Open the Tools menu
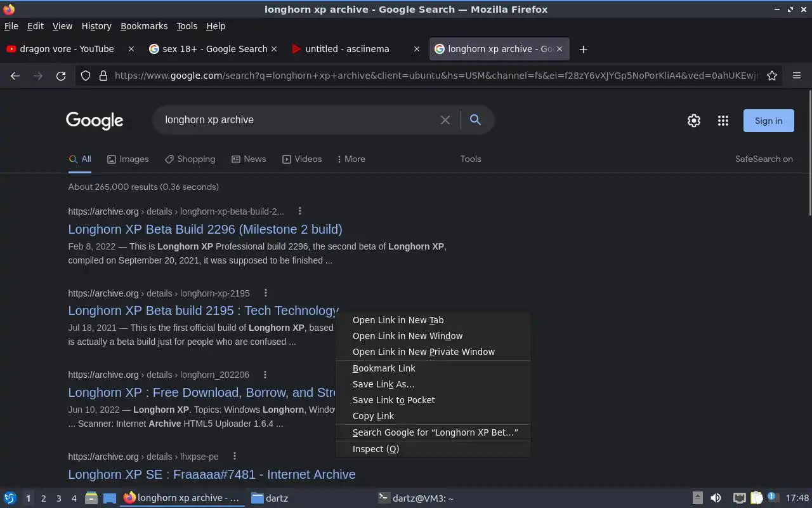The image size is (812, 508). click(x=187, y=26)
